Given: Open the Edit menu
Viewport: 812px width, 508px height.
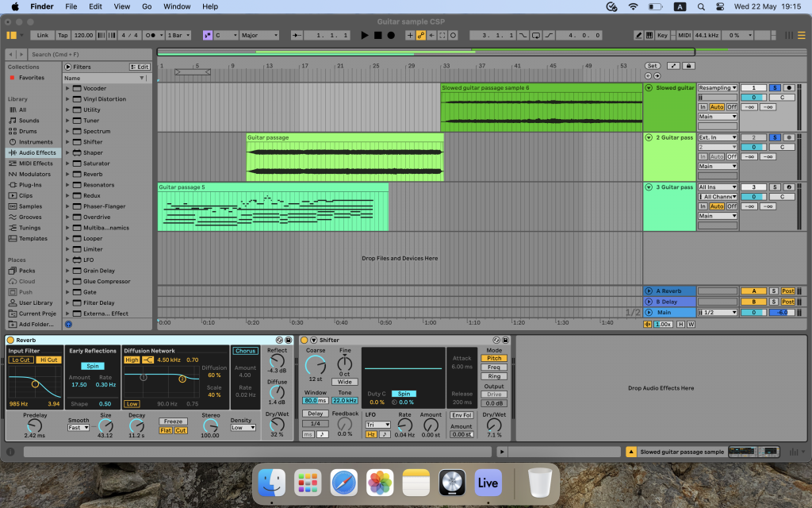Looking at the screenshot, I should pyautogui.click(x=95, y=6).
